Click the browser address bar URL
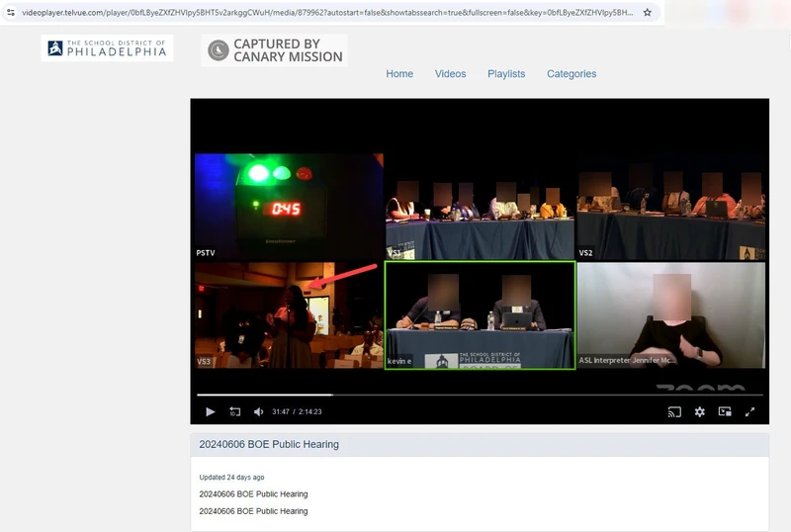The image size is (791, 532). [326, 13]
